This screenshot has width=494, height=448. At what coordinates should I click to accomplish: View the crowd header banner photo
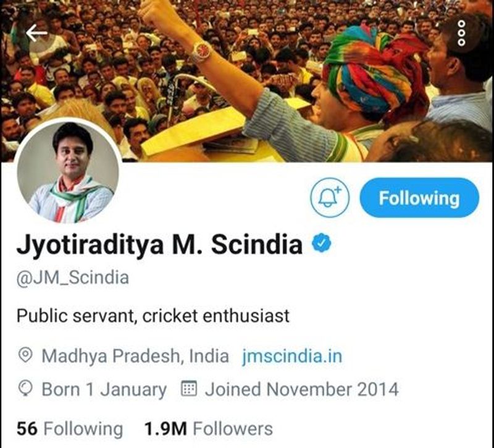247,81
